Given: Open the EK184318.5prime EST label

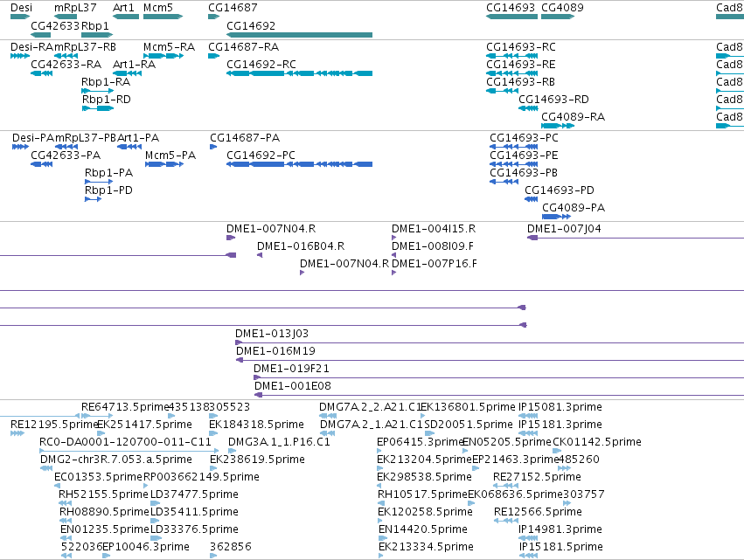Looking at the screenshot, I should (x=257, y=425).
